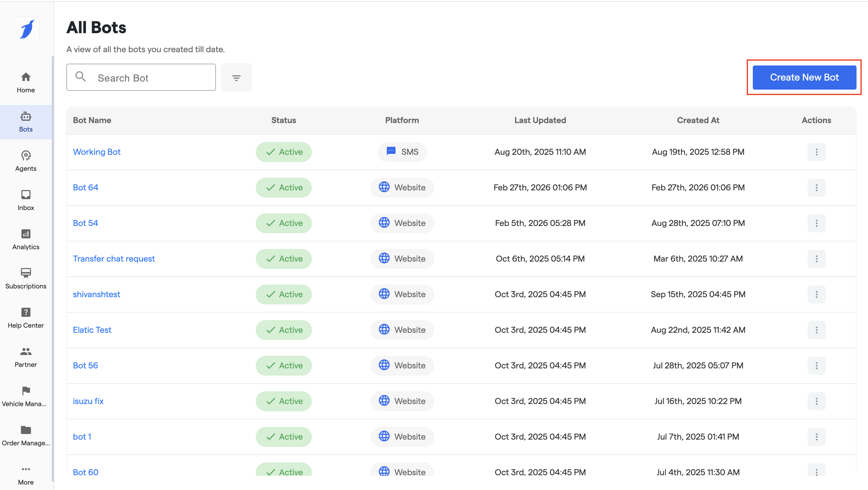Viewport: 868px width, 490px height.
Task: Open the filter options button
Action: [x=236, y=78]
